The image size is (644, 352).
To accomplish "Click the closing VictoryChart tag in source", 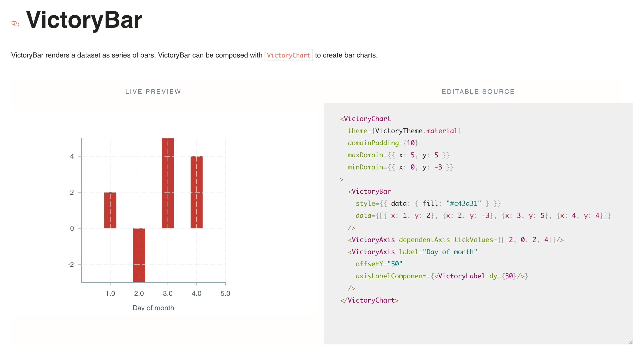I will [x=369, y=300].
